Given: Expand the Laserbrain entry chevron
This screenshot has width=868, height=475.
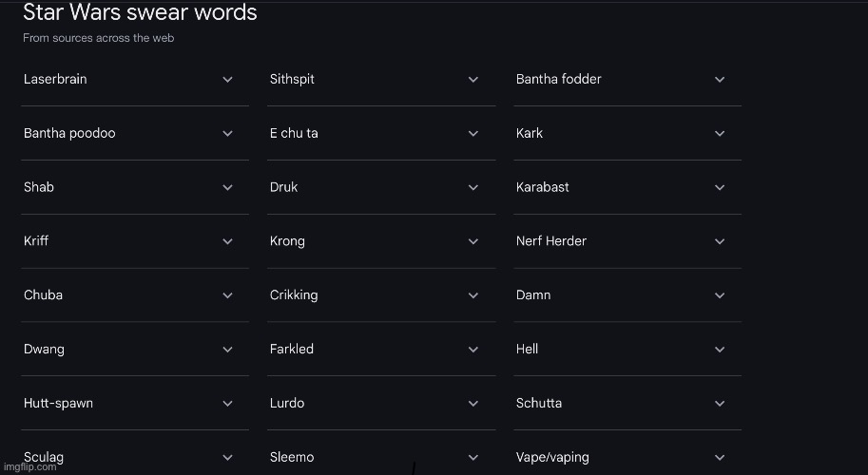Looking at the screenshot, I should [x=227, y=80].
